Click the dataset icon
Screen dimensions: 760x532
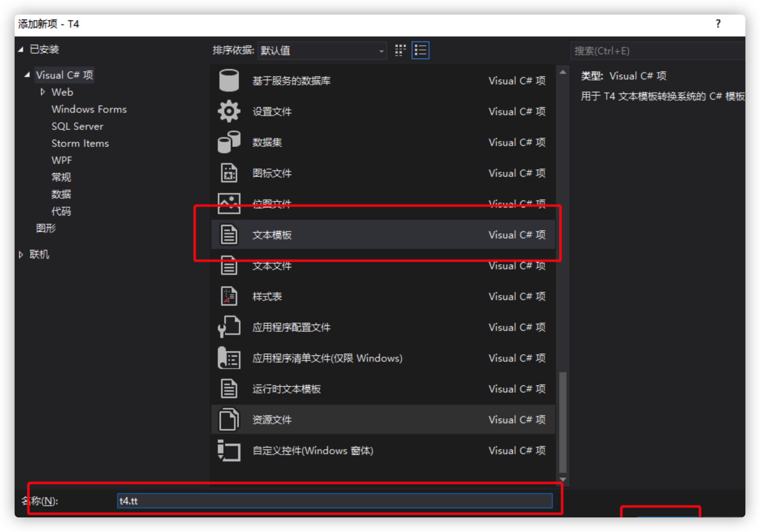pos(229,142)
